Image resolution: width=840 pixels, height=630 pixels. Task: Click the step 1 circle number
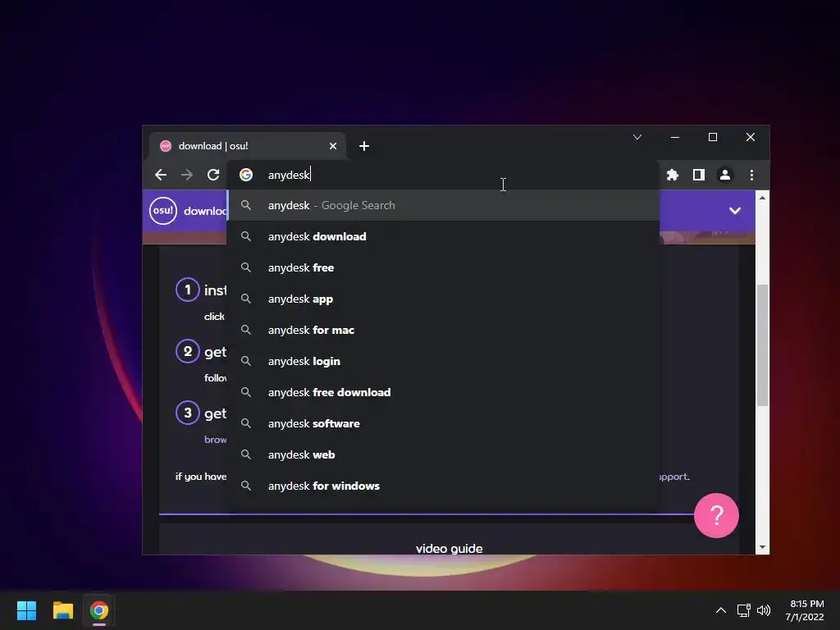188,290
